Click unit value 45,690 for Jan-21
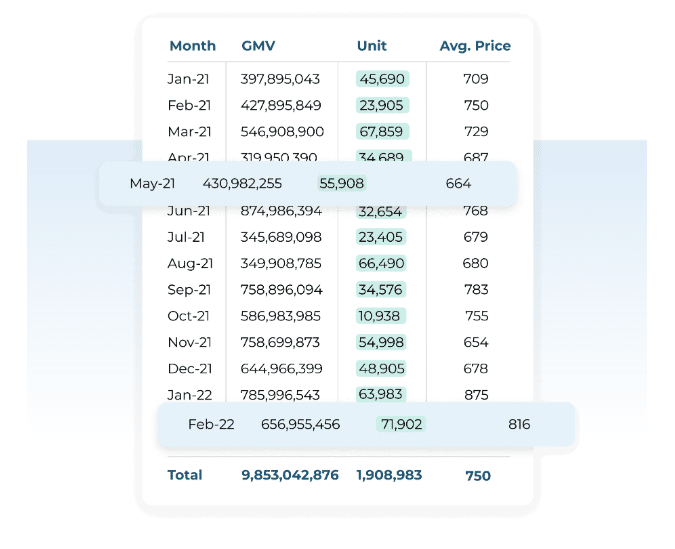 click(x=382, y=79)
